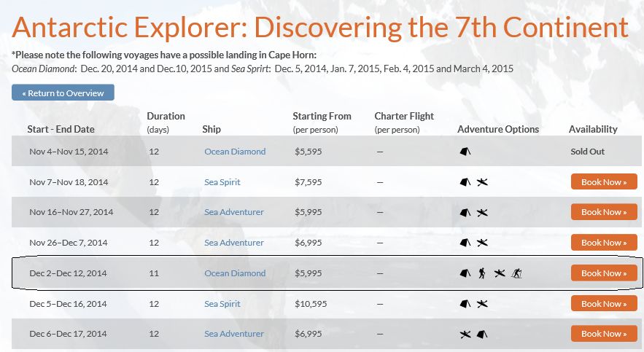Book the Dec 2 Ocean Diamond voyage
This screenshot has width=644, height=352.
604,273
